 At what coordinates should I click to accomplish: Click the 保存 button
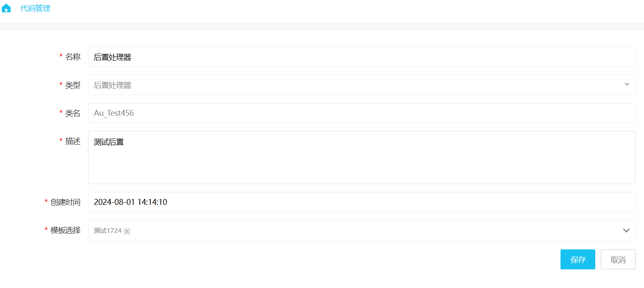click(577, 260)
